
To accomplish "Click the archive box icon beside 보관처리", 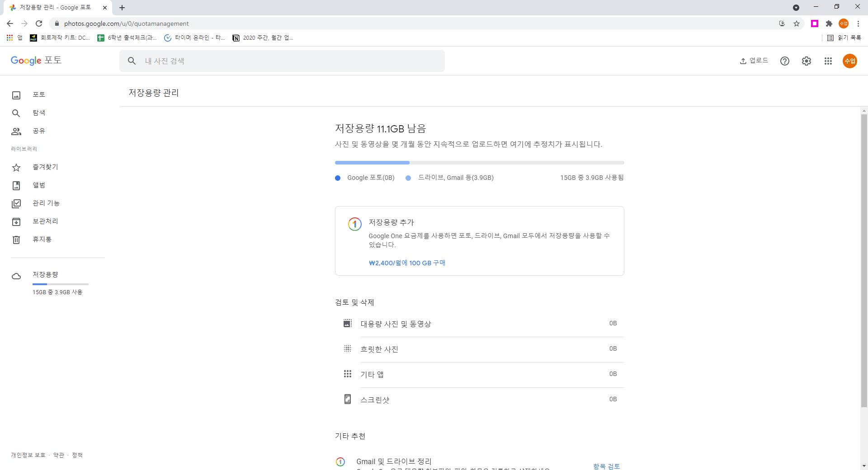I will (16, 221).
